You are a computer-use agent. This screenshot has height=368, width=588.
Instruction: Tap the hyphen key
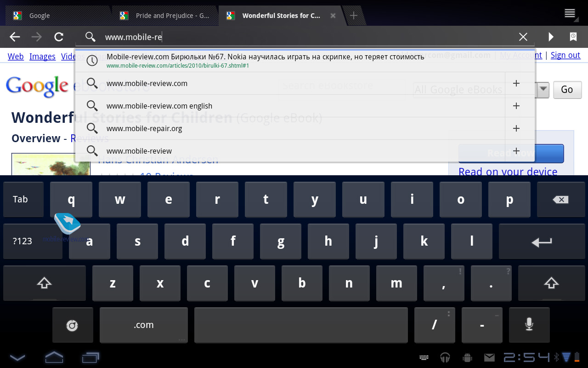click(482, 325)
